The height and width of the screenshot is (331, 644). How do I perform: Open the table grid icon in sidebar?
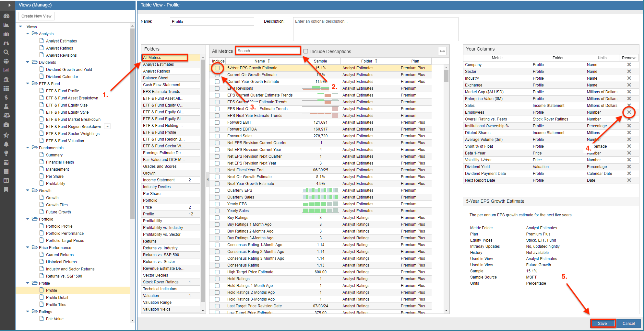[x=6, y=88]
